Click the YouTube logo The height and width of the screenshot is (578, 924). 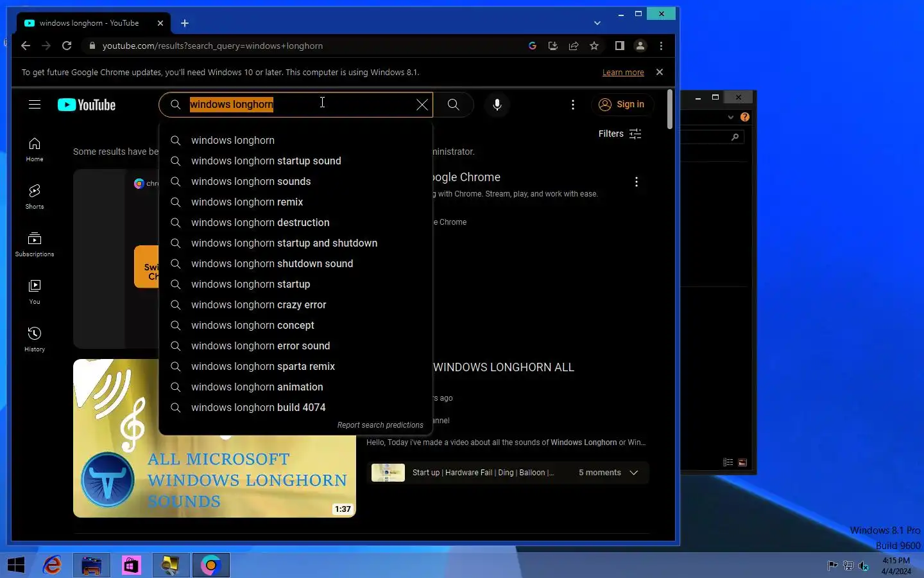87,105
